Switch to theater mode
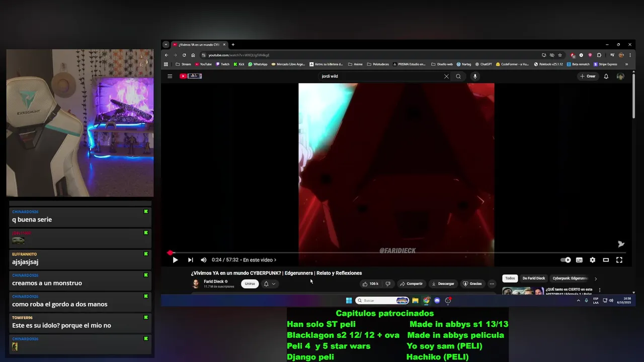Image resolution: width=644 pixels, height=362 pixels. [x=606, y=260]
